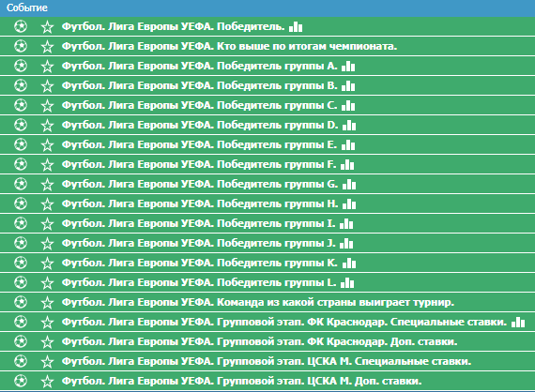Favorite 'ФК Краснодар. Специальные ставки' event
Image resolution: width=535 pixels, height=392 pixels.
click(47, 323)
